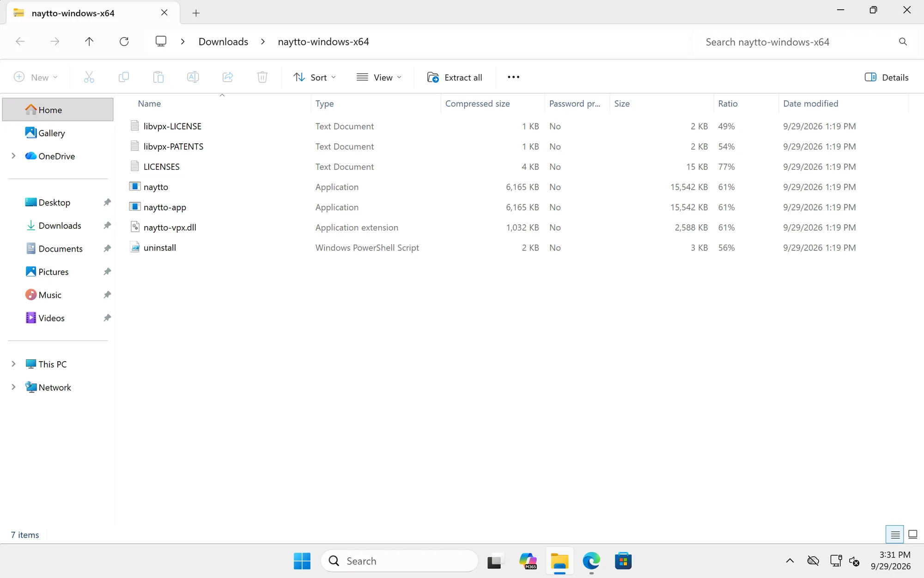The height and width of the screenshot is (578, 924).
Task: Open a new tab with plus button
Action: click(x=196, y=13)
